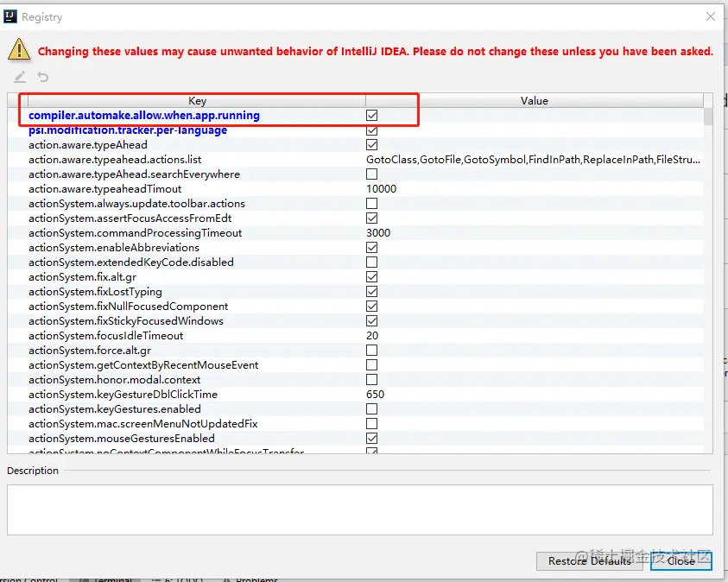Select the actionSystem.focusIdleTimeout key
728x582 pixels.
pos(106,336)
